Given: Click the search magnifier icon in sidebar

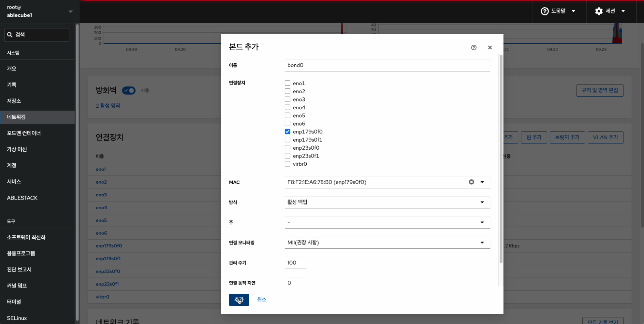Looking at the screenshot, I should [x=10, y=35].
